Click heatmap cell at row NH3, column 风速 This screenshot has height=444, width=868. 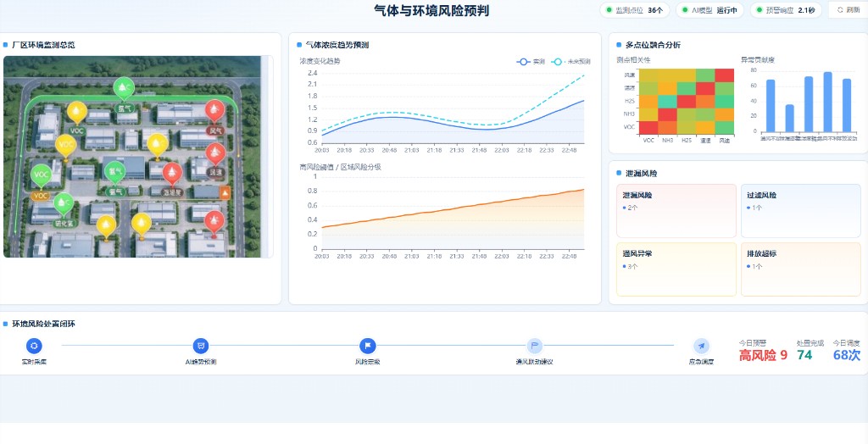point(725,114)
